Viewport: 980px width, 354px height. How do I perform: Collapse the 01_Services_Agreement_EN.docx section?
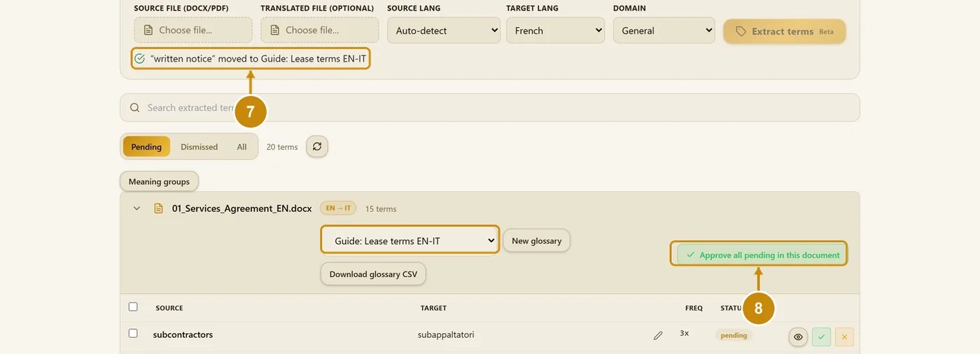[x=136, y=208]
